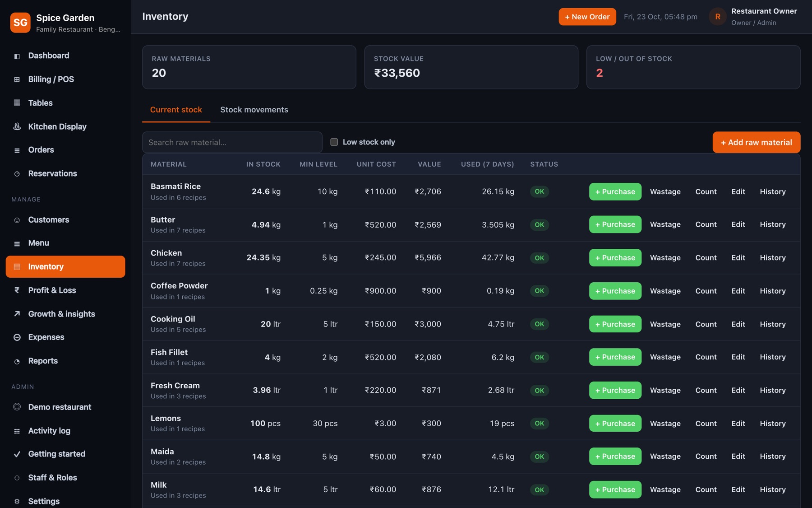Click the Dashboard sidebar icon
This screenshot has height=508, width=812.
point(17,56)
